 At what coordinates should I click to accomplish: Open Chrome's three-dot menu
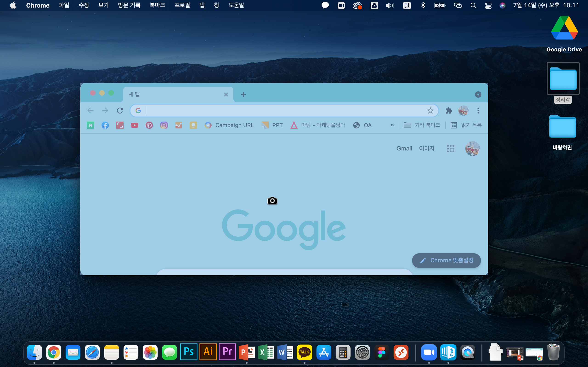click(478, 111)
